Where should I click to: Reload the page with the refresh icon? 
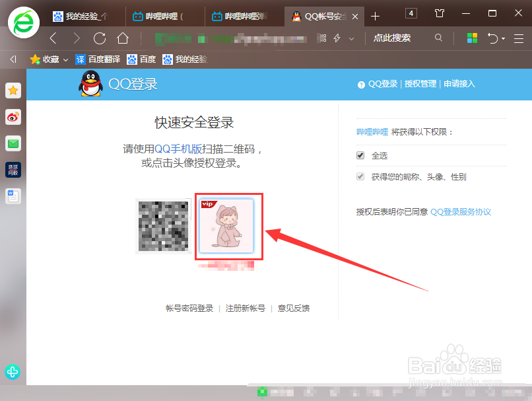tap(100, 38)
